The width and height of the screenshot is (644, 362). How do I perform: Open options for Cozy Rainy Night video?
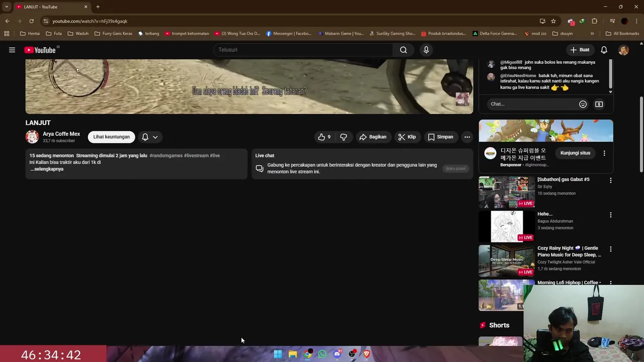[x=611, y=249]
